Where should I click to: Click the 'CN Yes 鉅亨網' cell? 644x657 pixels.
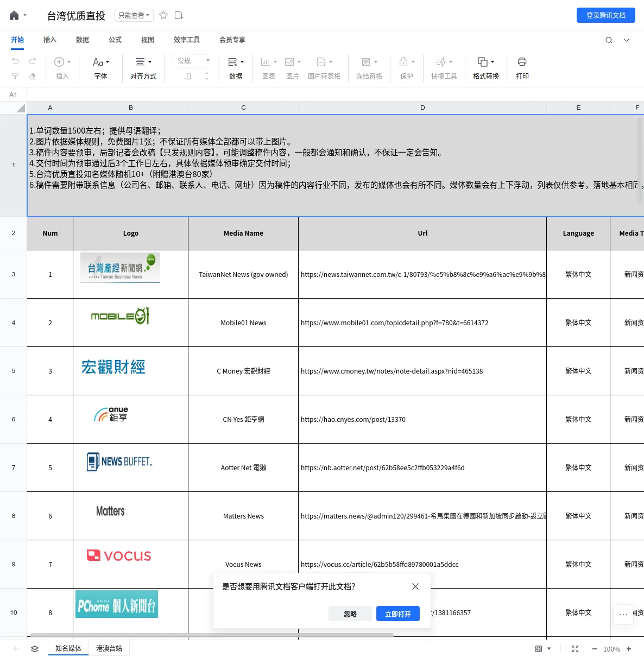(x=243, y=419)
